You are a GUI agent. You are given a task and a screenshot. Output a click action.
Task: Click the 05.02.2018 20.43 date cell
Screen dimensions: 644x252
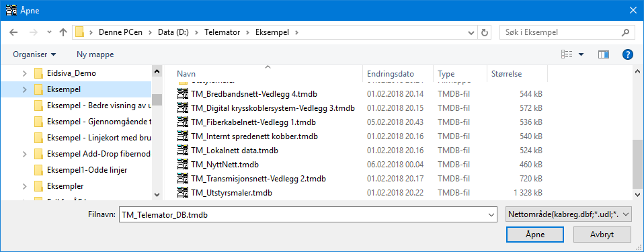pyautogui.click(x=396, y=122)
